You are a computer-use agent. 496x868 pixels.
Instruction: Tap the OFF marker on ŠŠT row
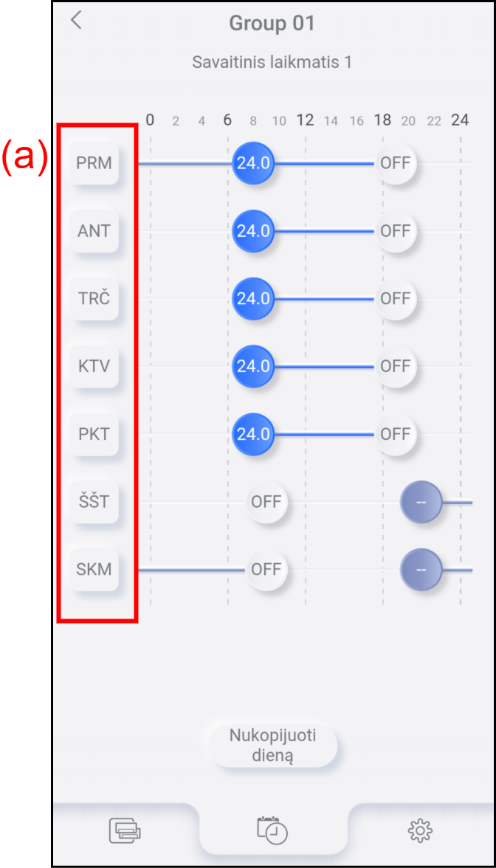coord(267,502)
